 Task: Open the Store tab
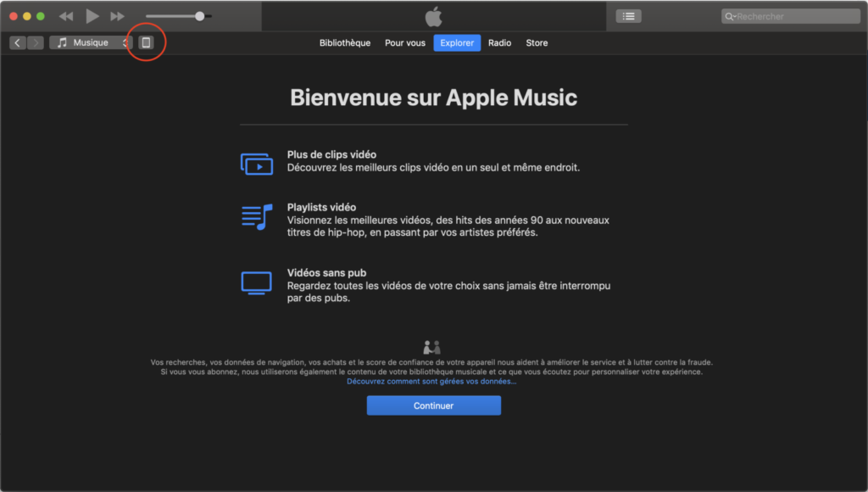pos(537,43)
